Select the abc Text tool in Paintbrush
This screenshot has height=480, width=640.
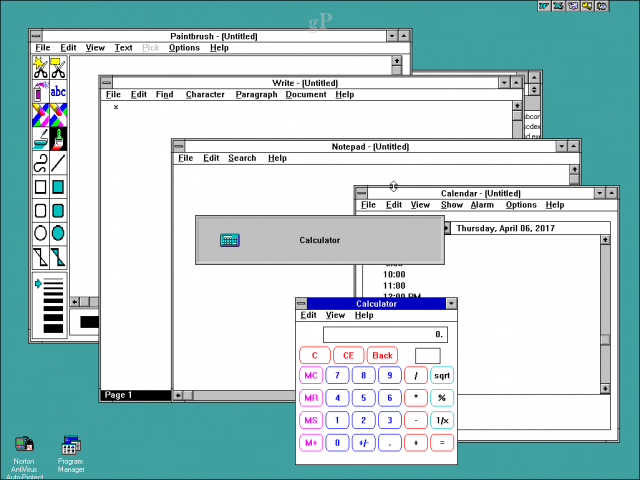(58, 91)
